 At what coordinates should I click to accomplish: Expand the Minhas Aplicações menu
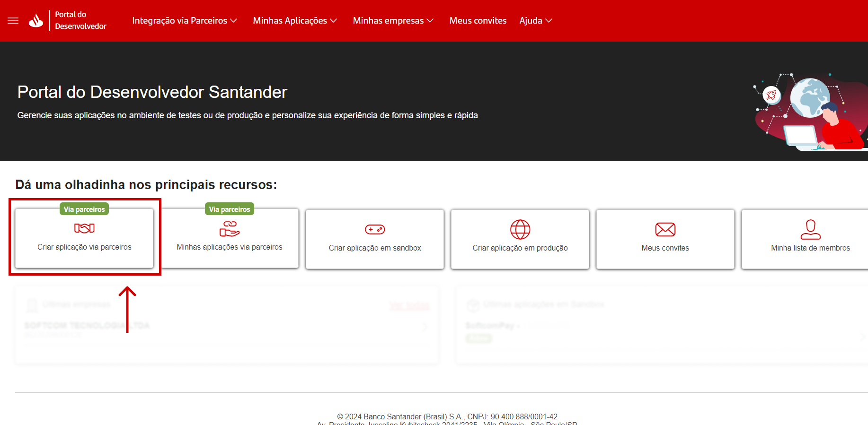pyautogui.click(x=295, y=21)
